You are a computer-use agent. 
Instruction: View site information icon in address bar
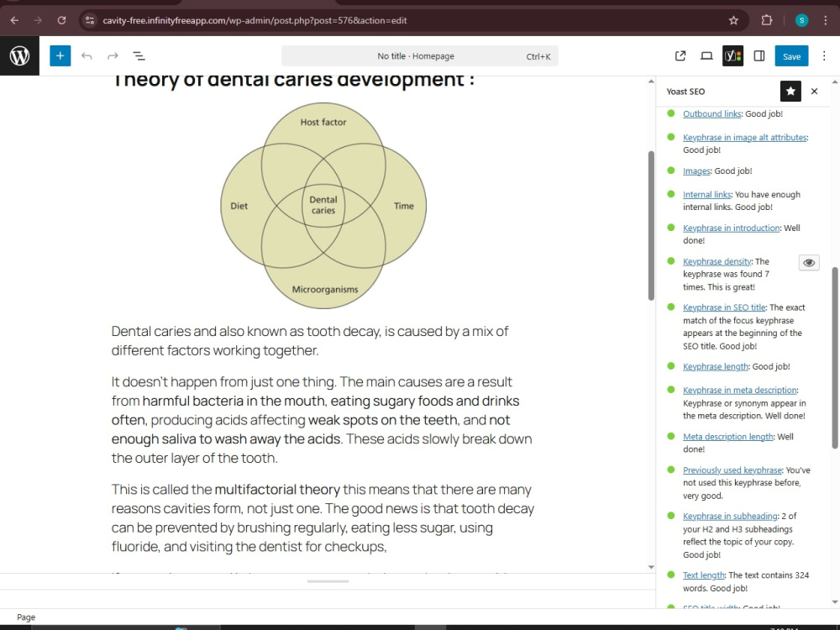tap(90, 20)
